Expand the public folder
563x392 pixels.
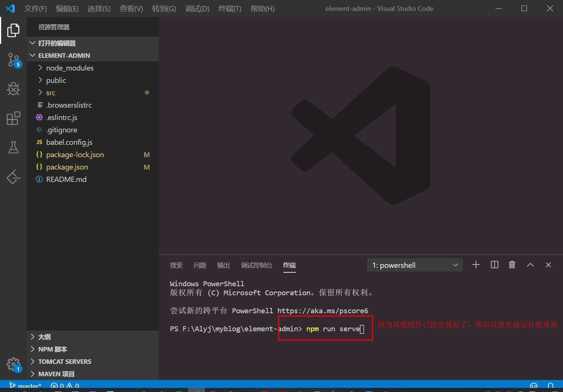(x=93, y=80)
